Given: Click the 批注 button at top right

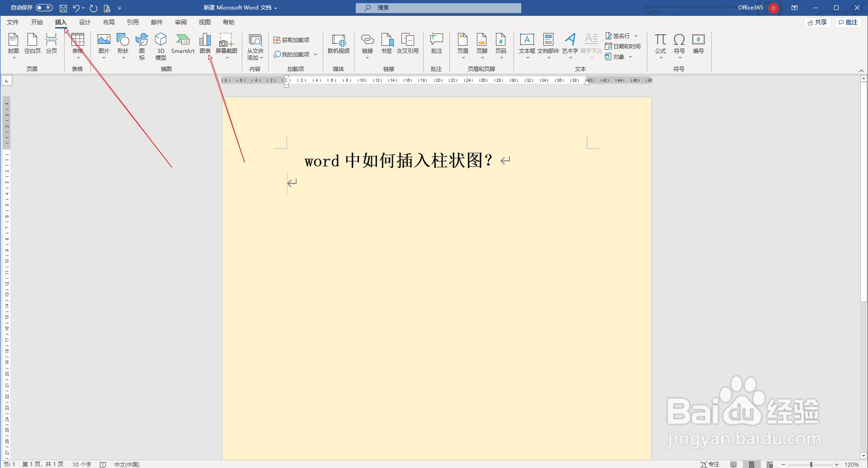Looking at the screenshot, I should (849, 22).
